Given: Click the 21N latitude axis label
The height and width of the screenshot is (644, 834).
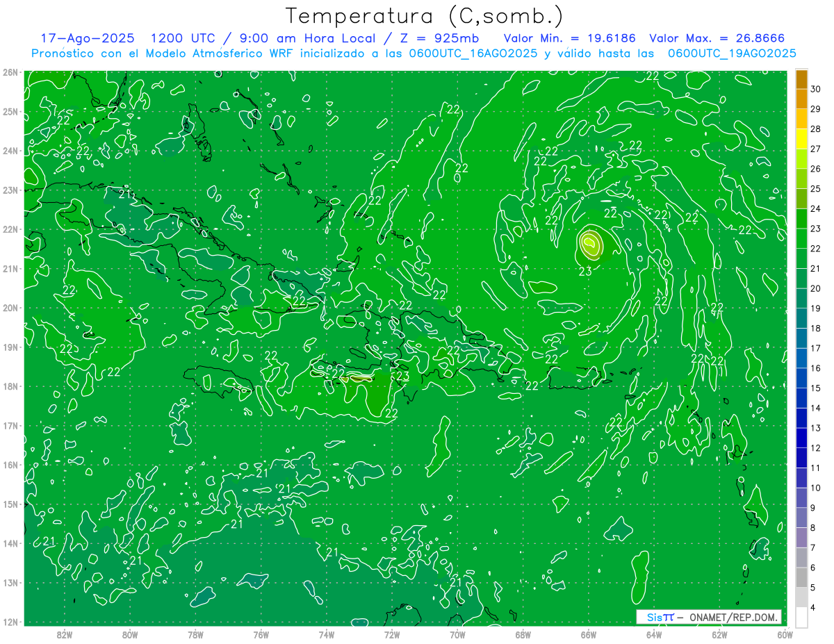Looking at the screenshot, I should point(10,269).
